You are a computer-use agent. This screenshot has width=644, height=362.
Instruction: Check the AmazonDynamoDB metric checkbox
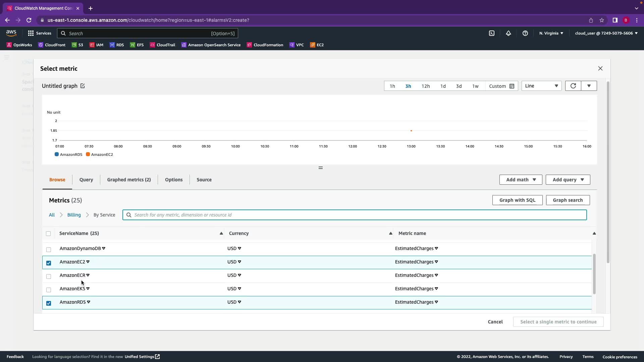point(49,249)
